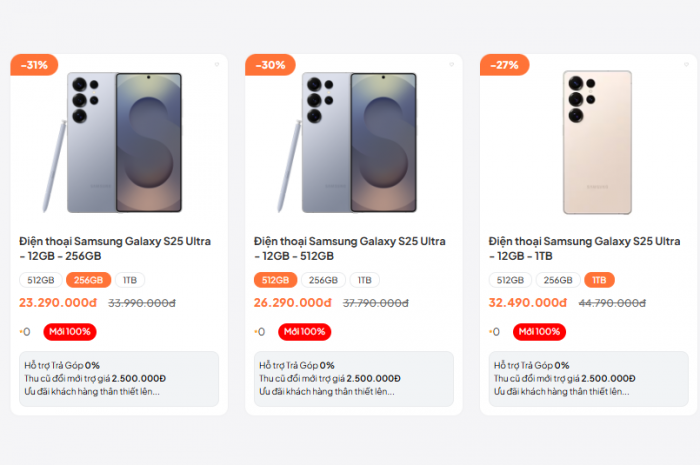The image size is (700, 465).
Task: Click the -27% discount badge
Action: (504, 65)
